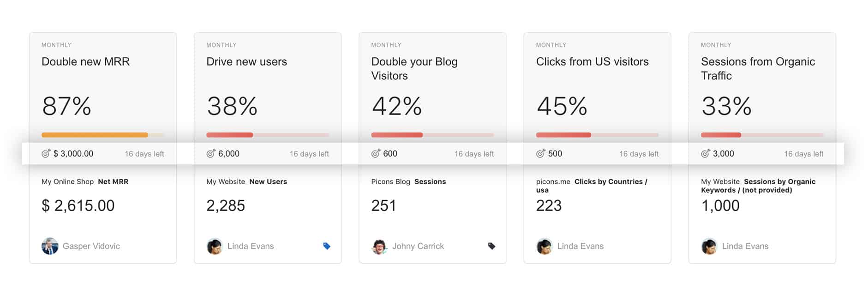
Task: Click the blue tag icon on Drive new users
Action: click(x=327, y=246)
